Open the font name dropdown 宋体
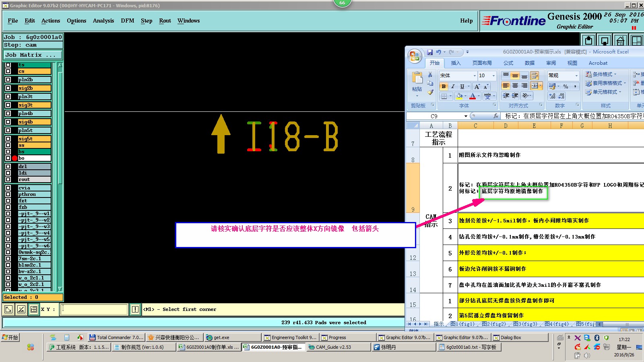The image size is (644, 362). 475,76
